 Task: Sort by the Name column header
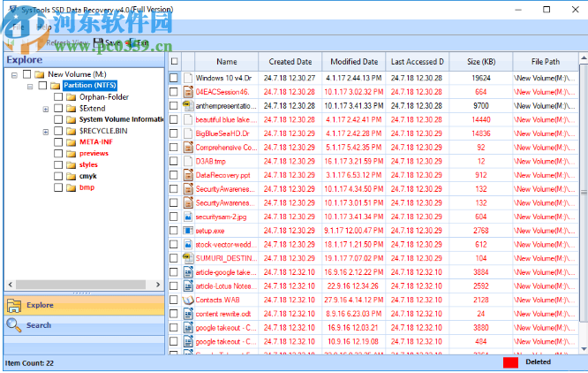click(x=227, y=62)
